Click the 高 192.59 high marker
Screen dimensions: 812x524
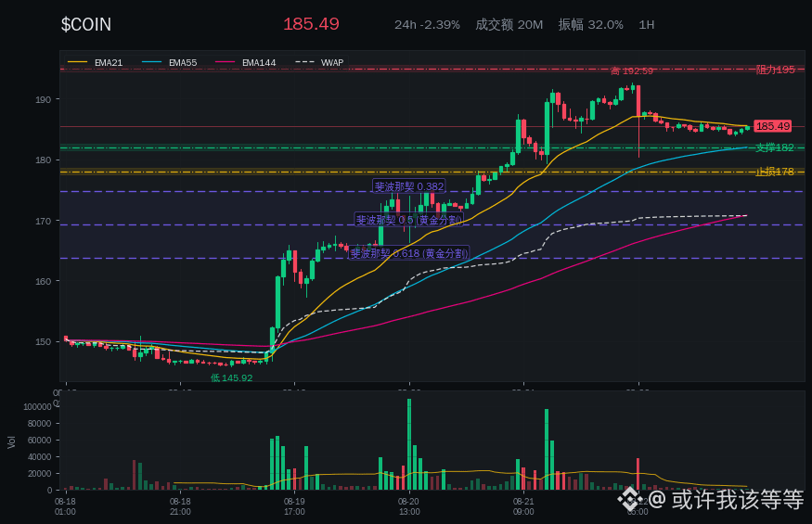click(x=632, y=70)
